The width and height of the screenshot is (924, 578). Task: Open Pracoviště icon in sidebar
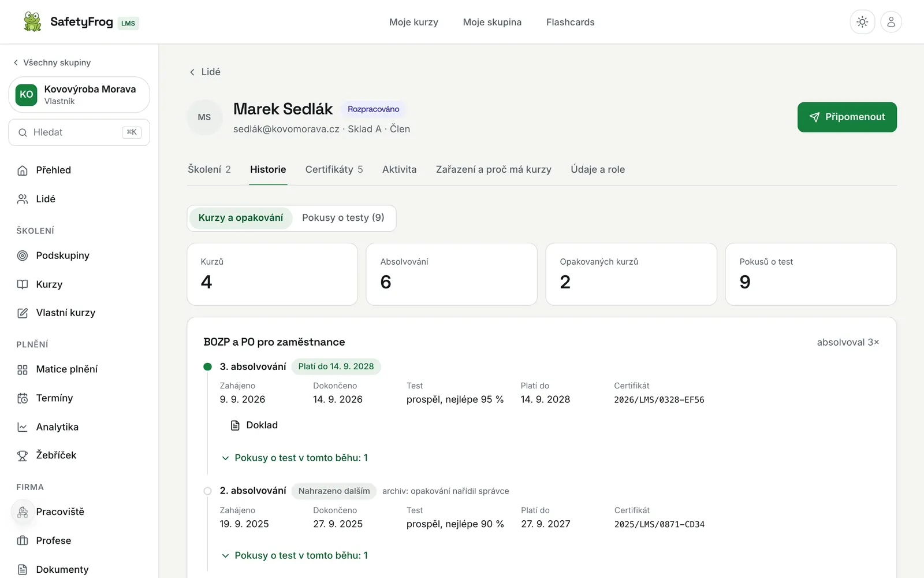pyautogui.click(x=23, y=512)
